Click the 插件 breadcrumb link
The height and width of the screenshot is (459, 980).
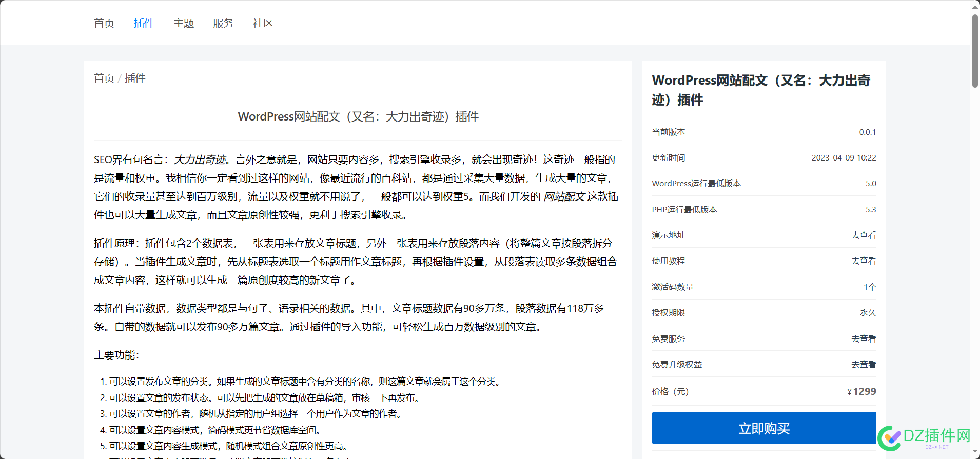click(135, 78)
